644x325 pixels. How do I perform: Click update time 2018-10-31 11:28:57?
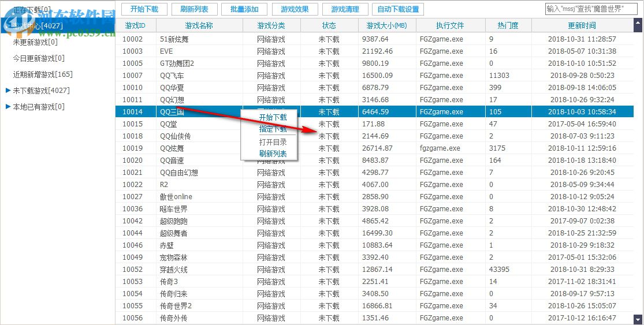tap(582, 39)
